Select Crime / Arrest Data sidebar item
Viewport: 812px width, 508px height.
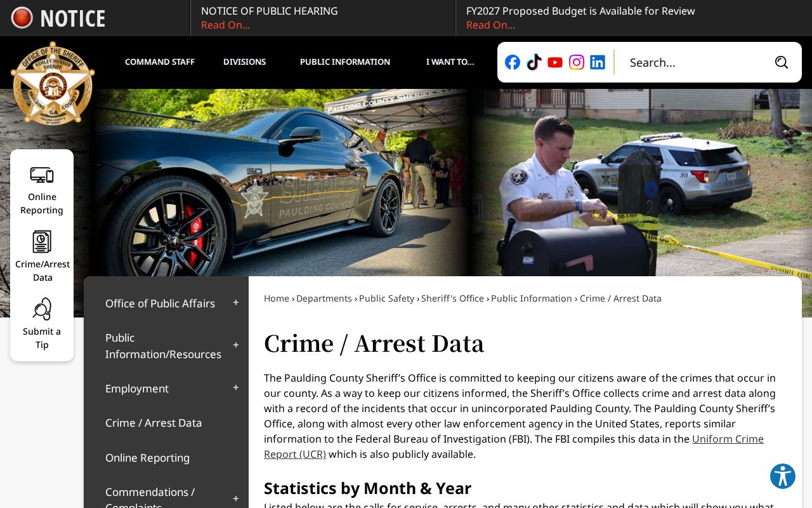point(154,423)
